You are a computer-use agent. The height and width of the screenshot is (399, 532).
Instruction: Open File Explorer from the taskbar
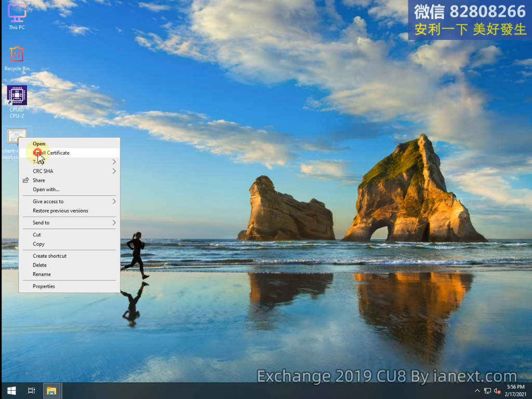point(51,391)
